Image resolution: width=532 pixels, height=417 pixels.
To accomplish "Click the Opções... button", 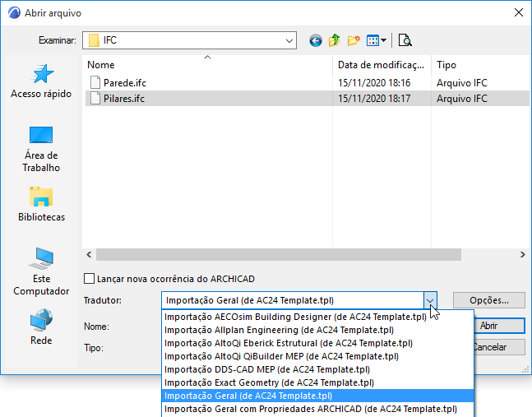I will (x=489, y=301).
